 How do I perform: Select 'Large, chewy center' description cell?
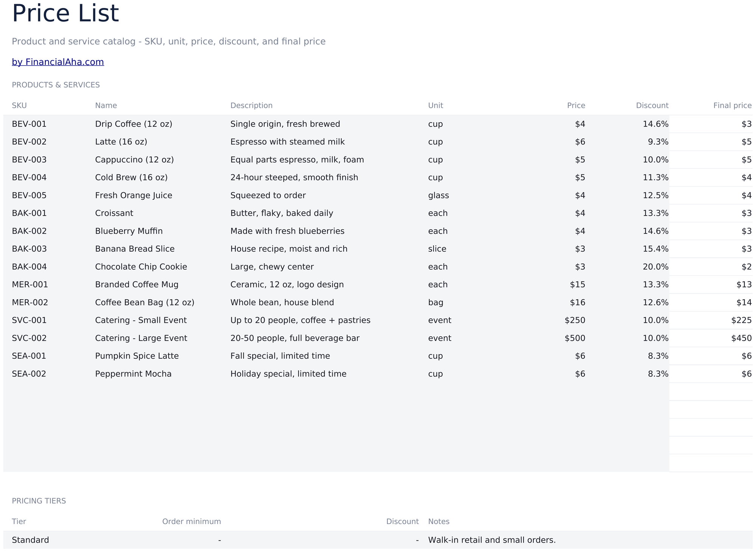coord(272,267)
